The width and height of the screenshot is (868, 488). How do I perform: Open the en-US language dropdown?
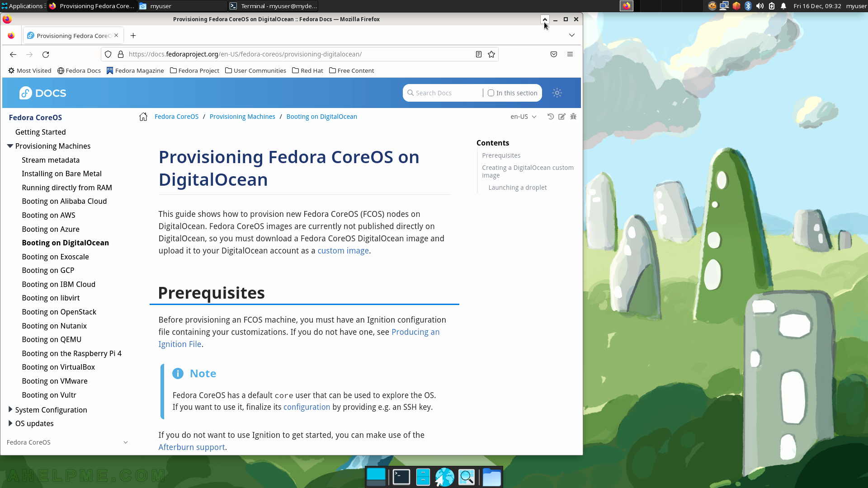tap(524, 117)
